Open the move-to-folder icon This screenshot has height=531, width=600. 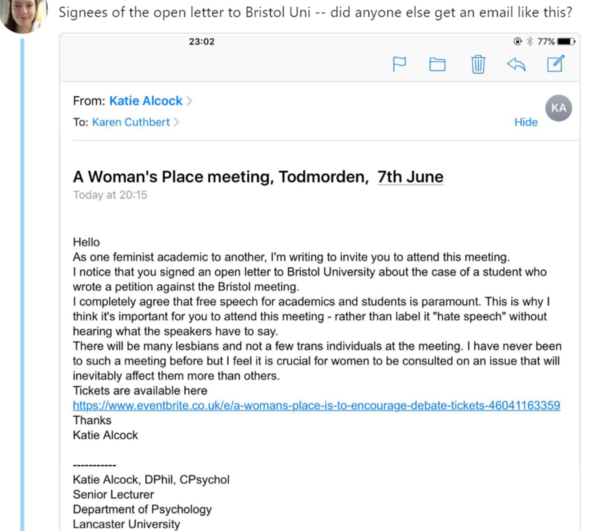[x=437, y=66]
